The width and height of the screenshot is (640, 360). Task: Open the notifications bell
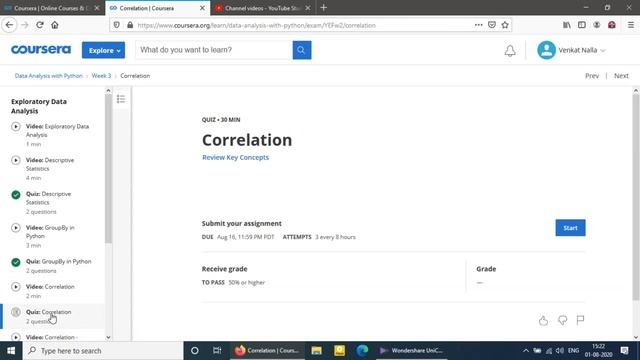[510, 51]
